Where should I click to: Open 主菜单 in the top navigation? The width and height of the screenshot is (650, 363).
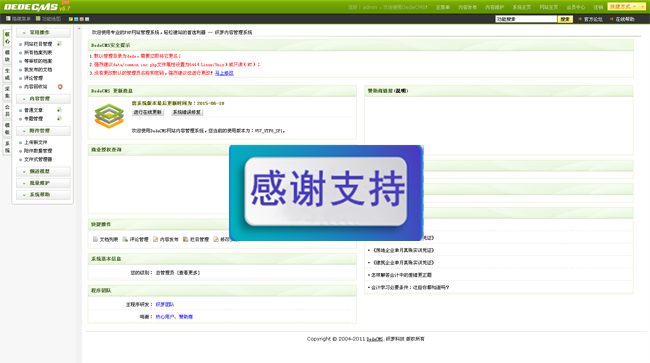[x=442, y=7]
